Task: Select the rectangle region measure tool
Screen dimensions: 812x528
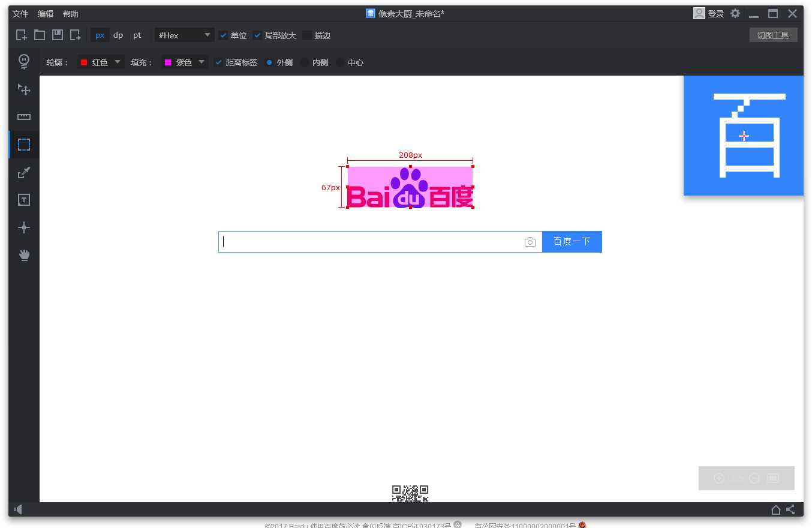Action: click(24, 145)
